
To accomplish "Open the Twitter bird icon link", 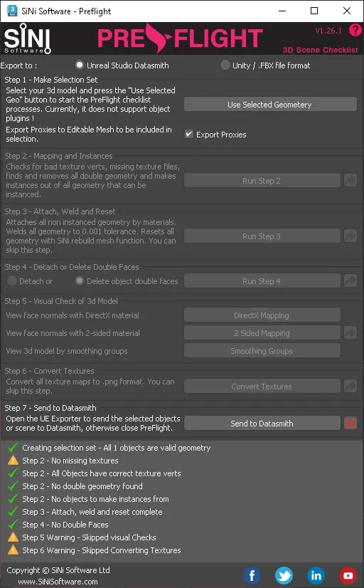I will pyautogui.click(x=284, y=575).
